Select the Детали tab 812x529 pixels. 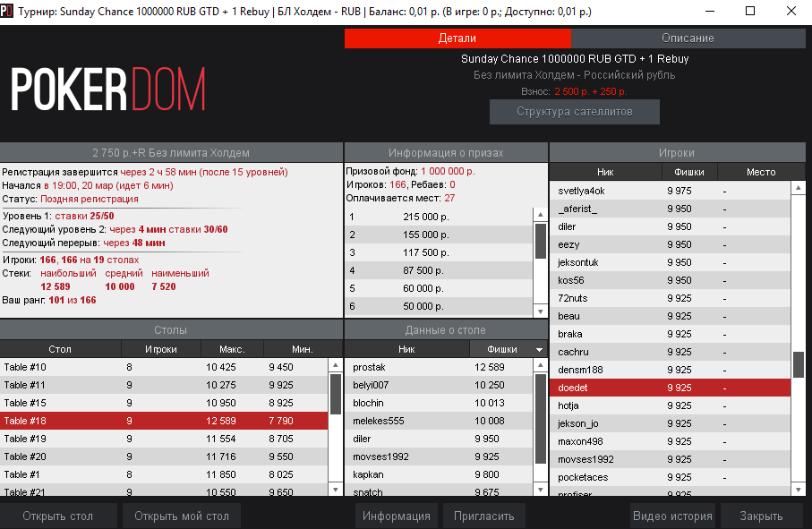click(x=457, y=38)
